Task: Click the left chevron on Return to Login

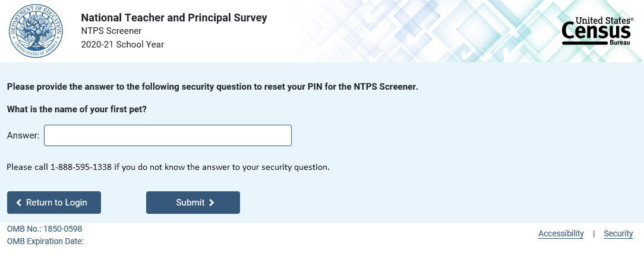Action: 19,203
